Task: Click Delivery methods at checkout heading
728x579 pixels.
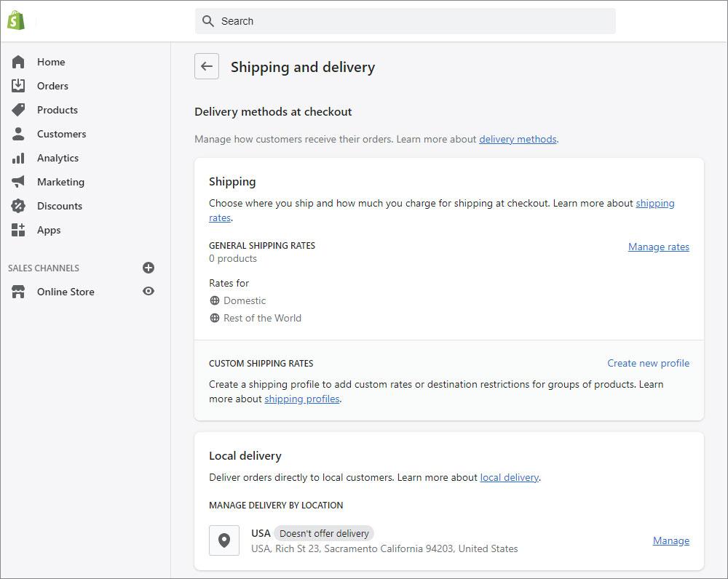Action: [x=273, y=112]
